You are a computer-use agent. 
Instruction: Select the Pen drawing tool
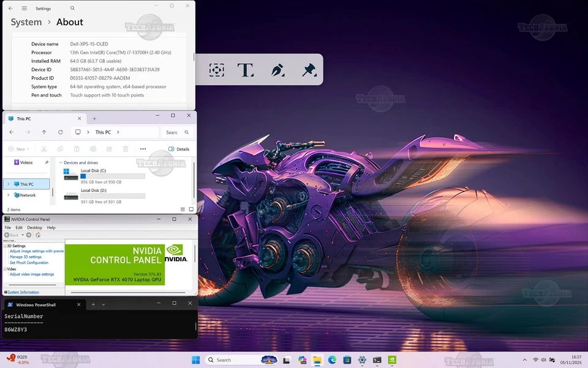[x=277, y=70]
